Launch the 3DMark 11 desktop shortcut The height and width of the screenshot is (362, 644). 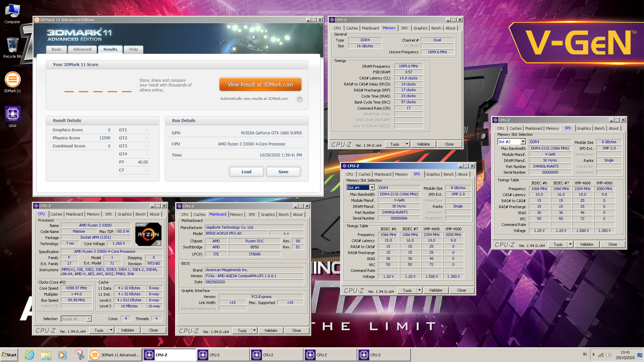12,82
